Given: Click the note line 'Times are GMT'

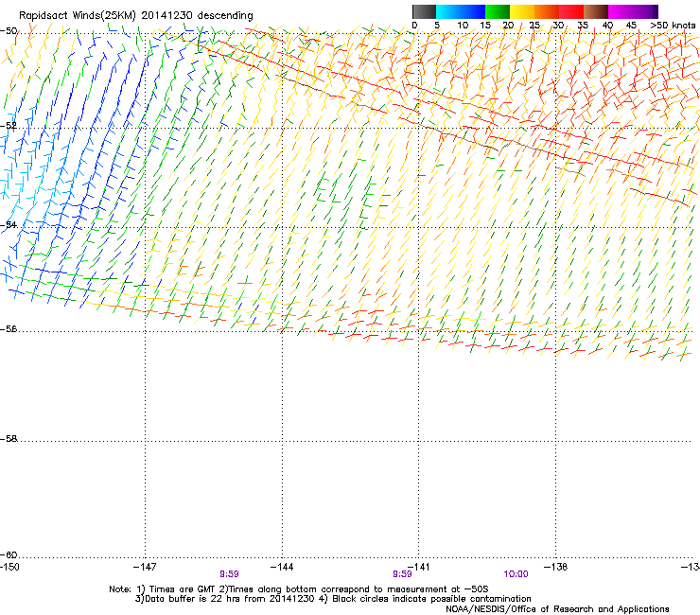Looking at the screenshot, I should (x=184, y=589).
